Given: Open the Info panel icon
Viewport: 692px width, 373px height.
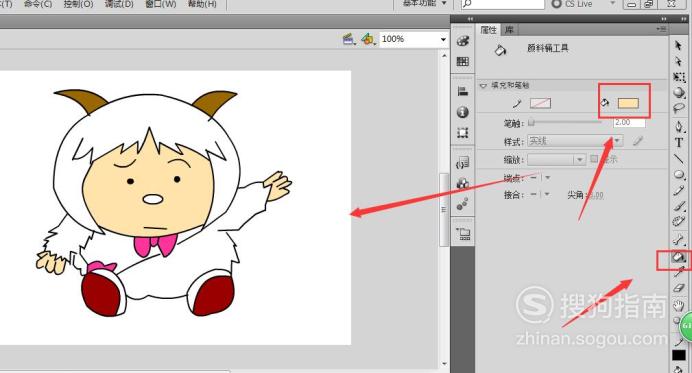Looking at the screenshot, I should pos(462,112).
